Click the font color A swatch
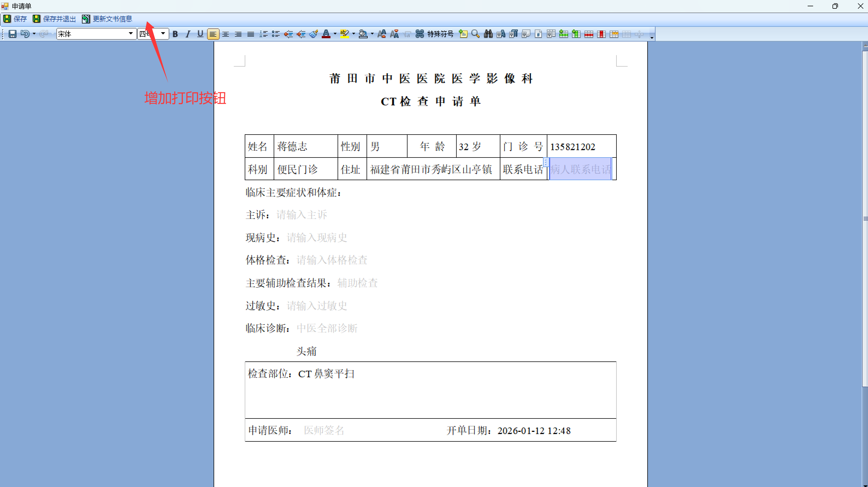 pos(326,34)
